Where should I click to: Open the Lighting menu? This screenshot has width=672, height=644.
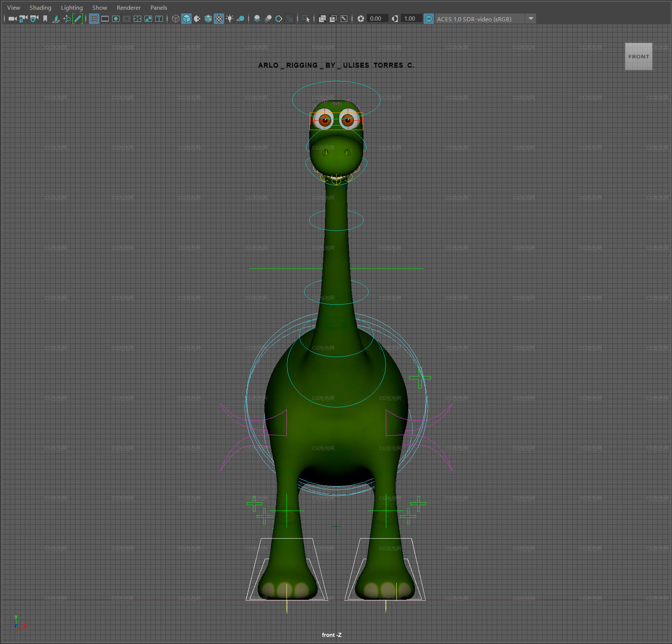(x=72, y=7)
